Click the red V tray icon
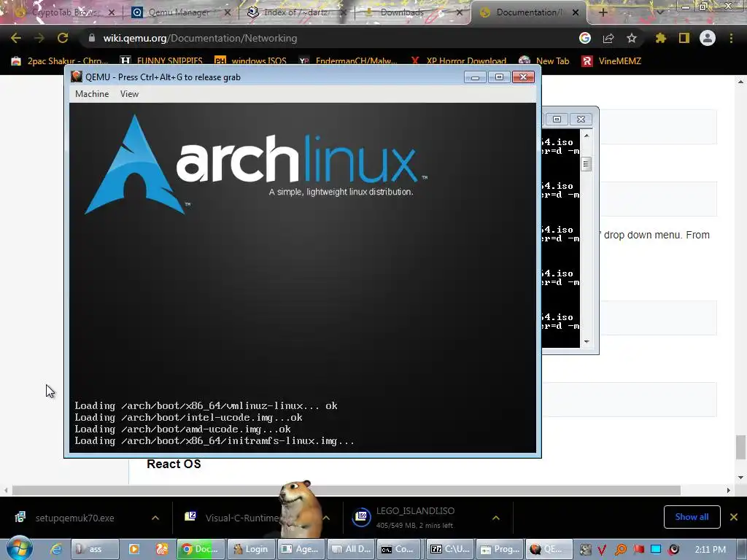Image resolution: width=747 pixels, height=560 pixels. pos(602,550)
